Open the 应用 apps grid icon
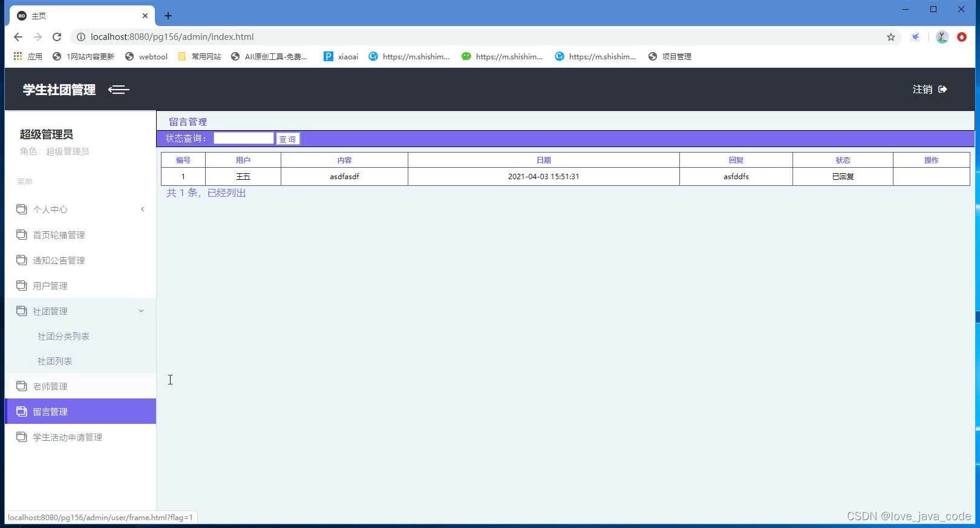 pos(18,56)
